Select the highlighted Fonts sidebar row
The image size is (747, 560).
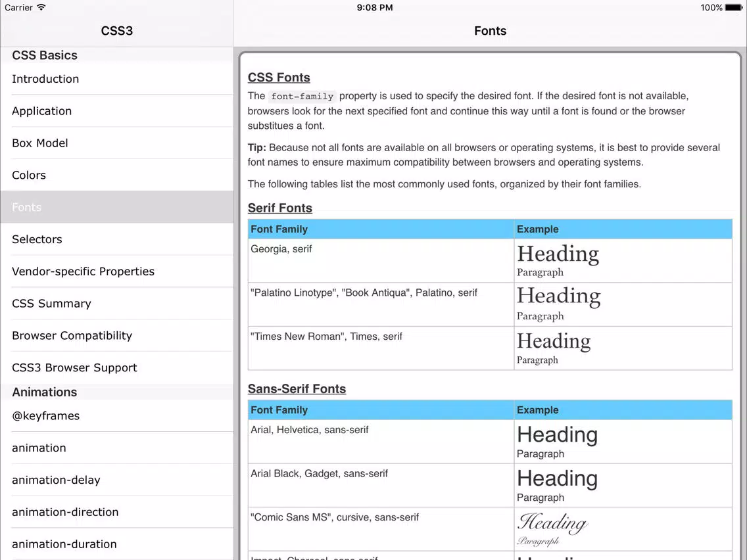tap(117, 207)
